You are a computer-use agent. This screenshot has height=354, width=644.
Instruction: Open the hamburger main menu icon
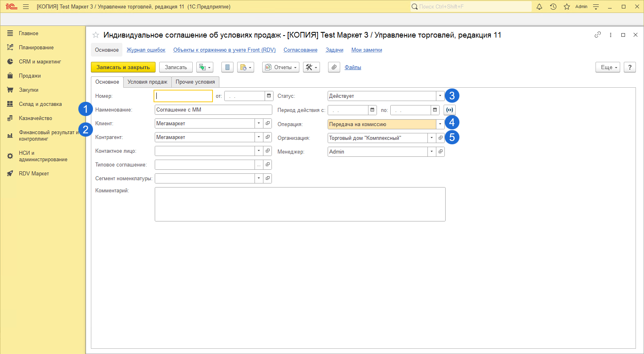[x=26, y=6]
